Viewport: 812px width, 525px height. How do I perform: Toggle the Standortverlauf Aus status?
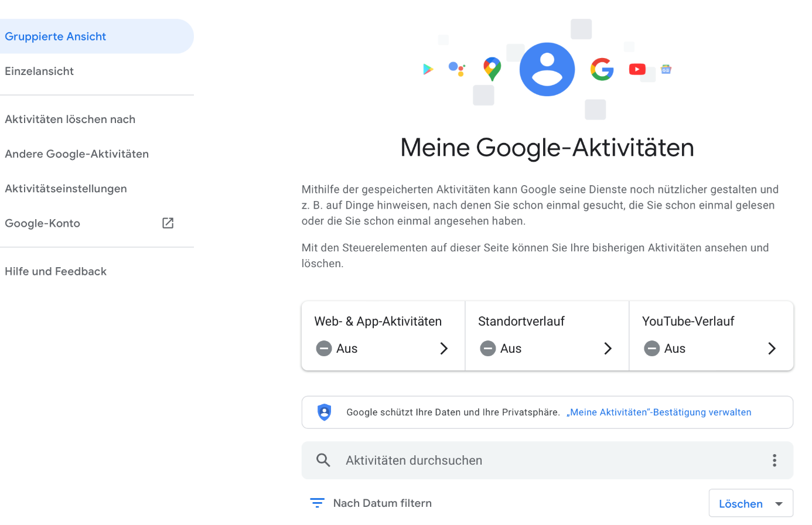point(501,349)
